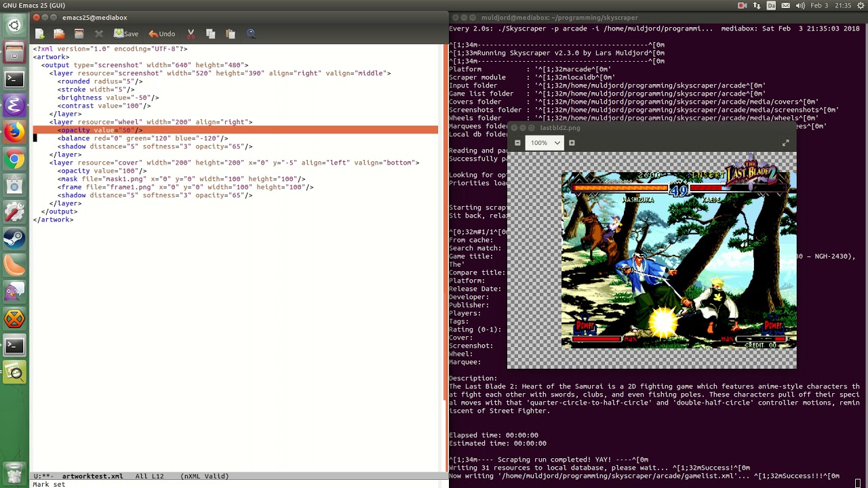Paste from clipboard in Emacs toolbar
Image resolution: width=868 pixels, height=488 pixels.
[x=230, y=34]
